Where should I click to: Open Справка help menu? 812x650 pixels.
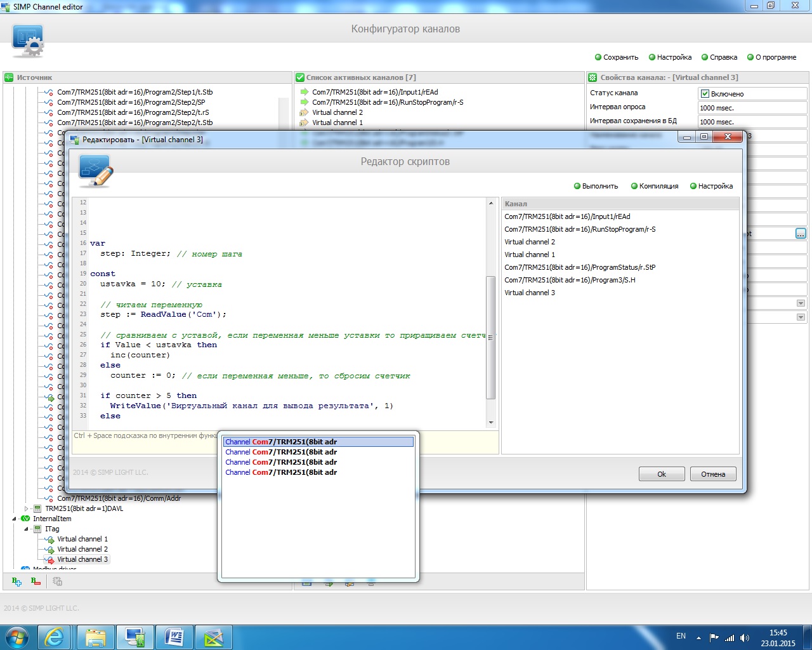pyautogui.click(x=719, y=57)
